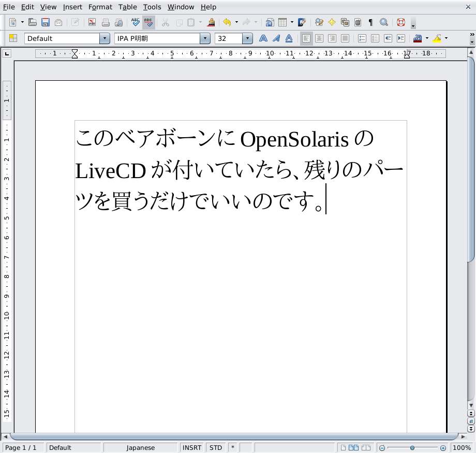Export directly as PDF
This screenshot has height=453, width=476.
point(92,22)
